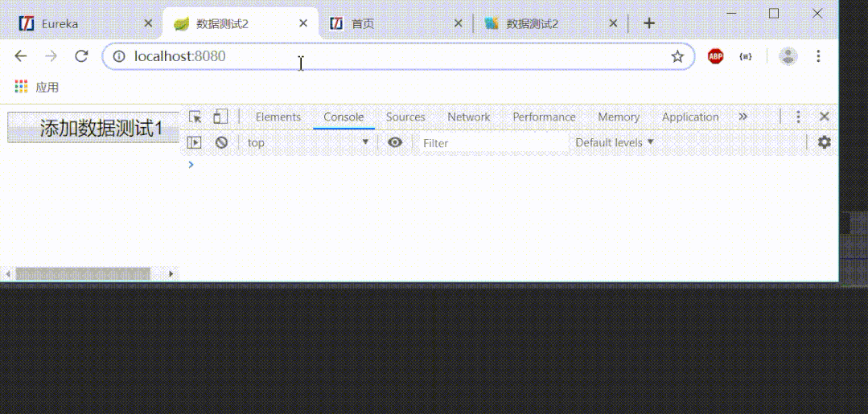
Task: Open the ABP Adblock Plus extension
Action: pyautogui.click(x=715, y=56)
